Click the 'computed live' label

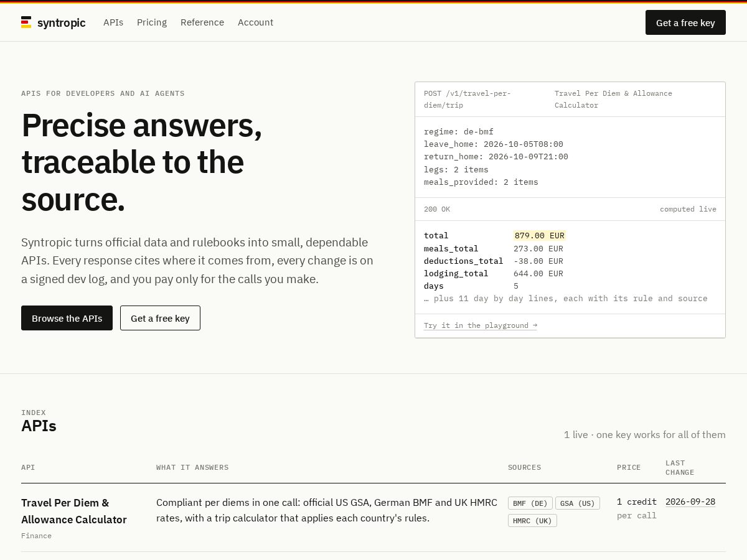point(688,209)
